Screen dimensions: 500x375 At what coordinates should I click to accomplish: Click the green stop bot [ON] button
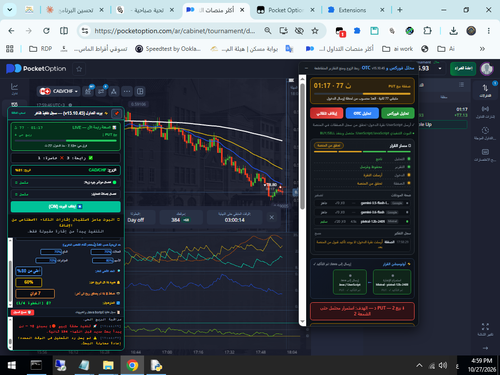pyautogui.click(x=66, y=207)
